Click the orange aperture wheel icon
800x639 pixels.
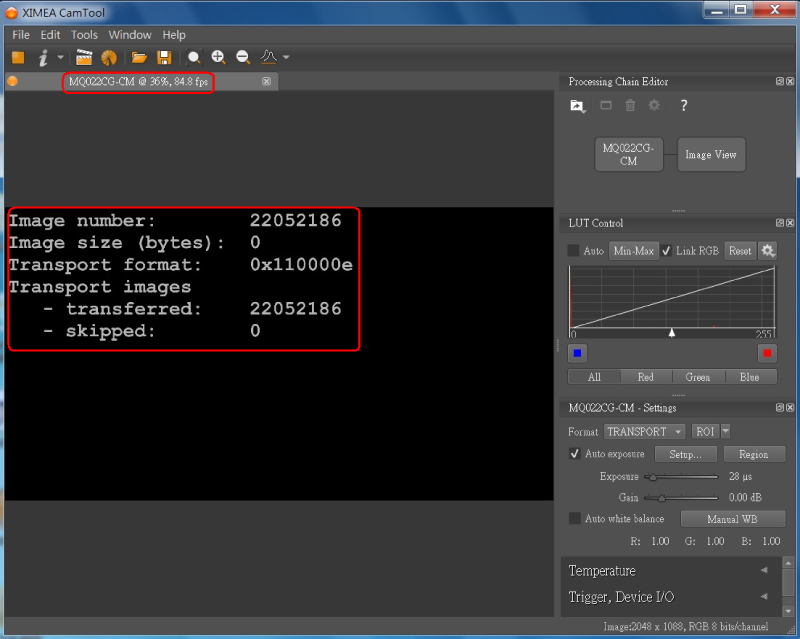109,58
